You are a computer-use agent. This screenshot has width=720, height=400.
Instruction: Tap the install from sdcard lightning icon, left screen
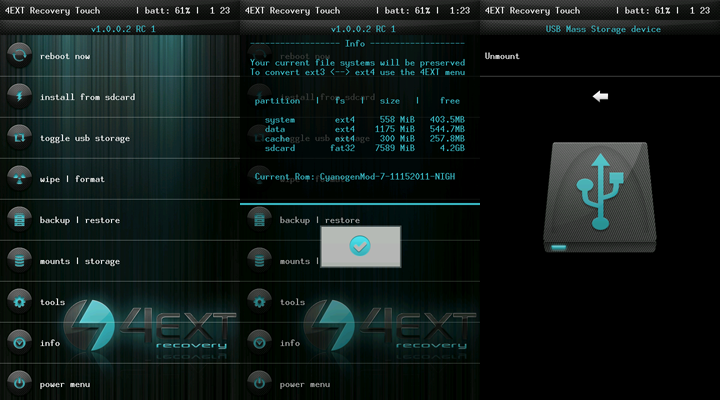(x=19, y=96)
